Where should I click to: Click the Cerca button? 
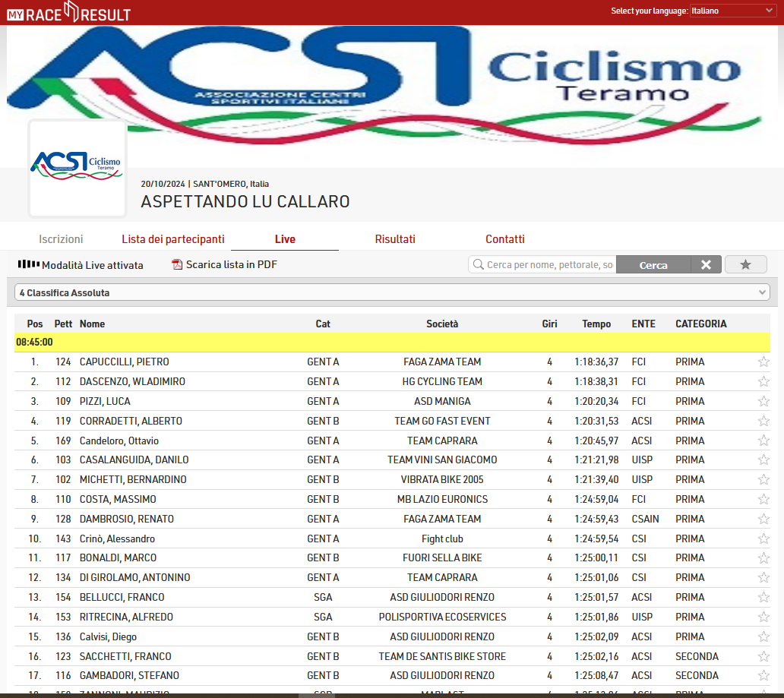click(653, 265)
